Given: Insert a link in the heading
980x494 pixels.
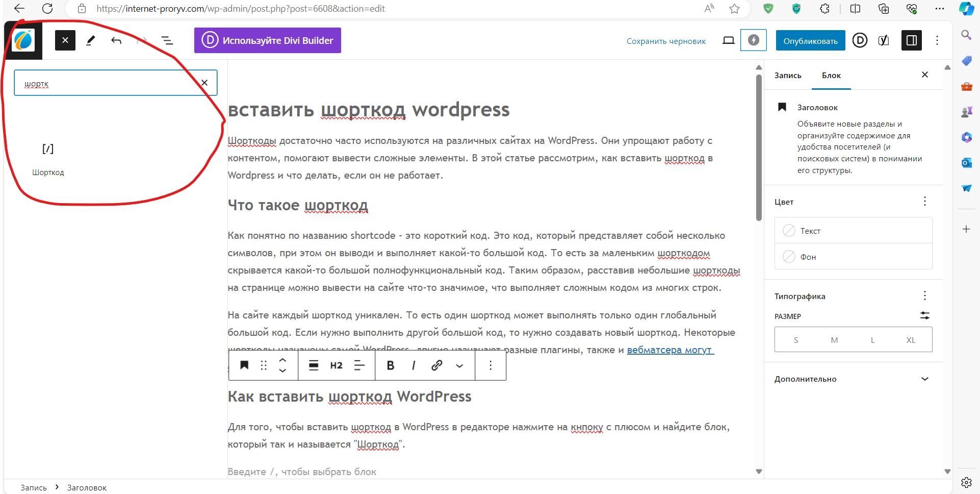Looking at the screenshot, I should pyautogui.click(x=436, y=365).
